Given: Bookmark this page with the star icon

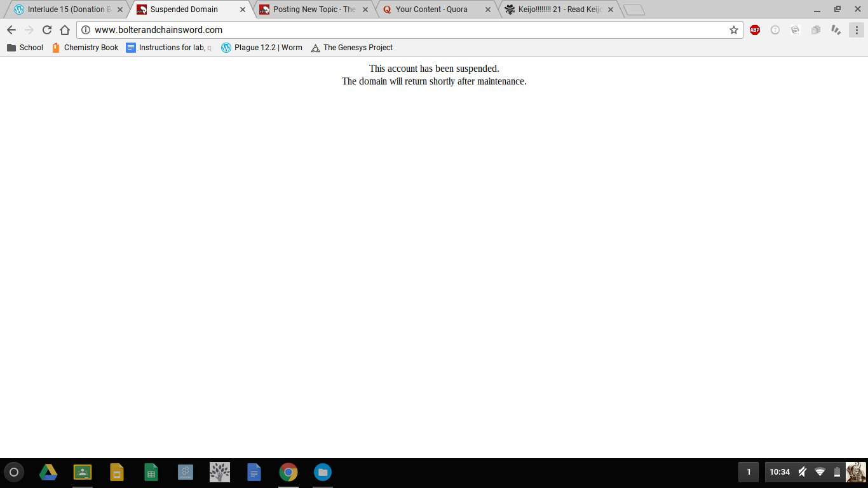Looking at the screenshot, I should pyautogui.click(x=733, y=30).
